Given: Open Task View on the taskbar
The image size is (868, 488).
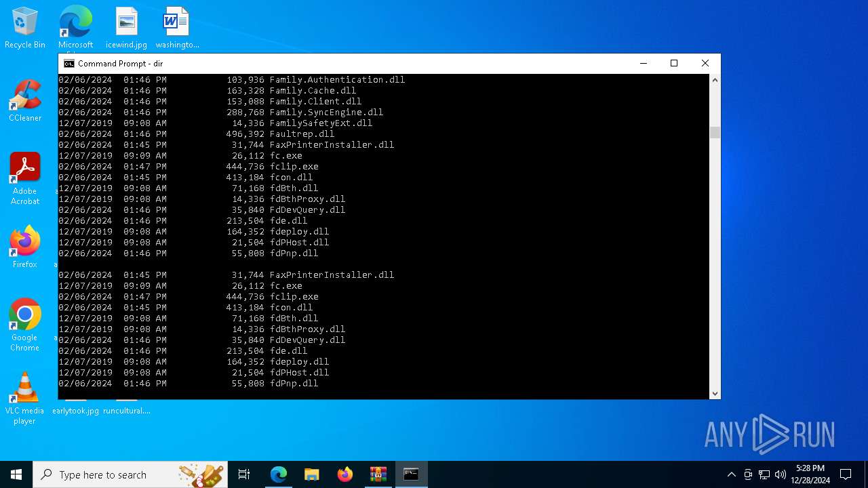Looking at the screenshot, I should point(244,474).
